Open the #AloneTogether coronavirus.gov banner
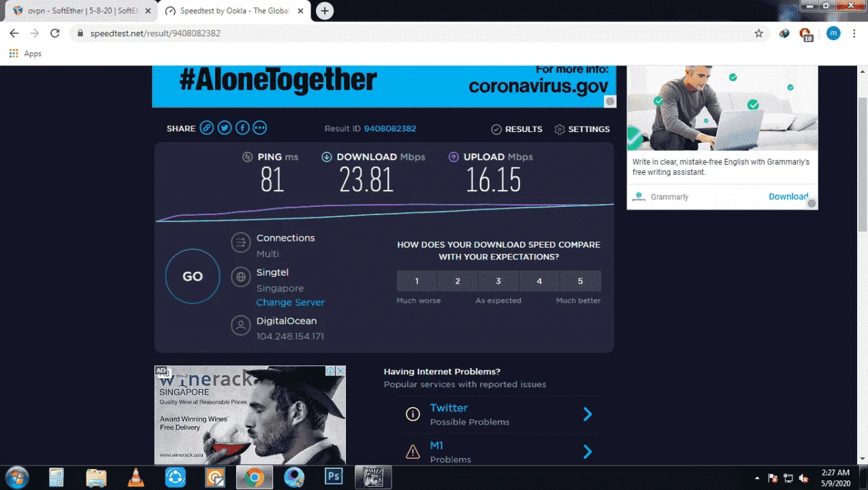The width and height of the screenshot is (868, 490). click(x=384, y=86)
